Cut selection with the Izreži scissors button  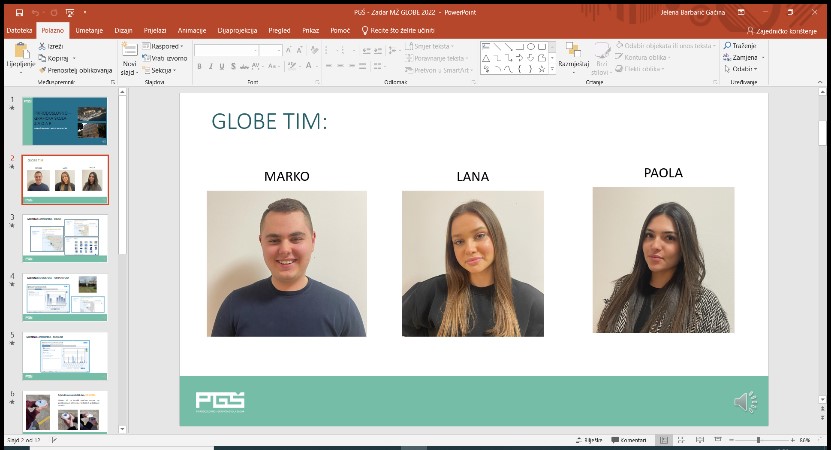(x=51, y=47)
